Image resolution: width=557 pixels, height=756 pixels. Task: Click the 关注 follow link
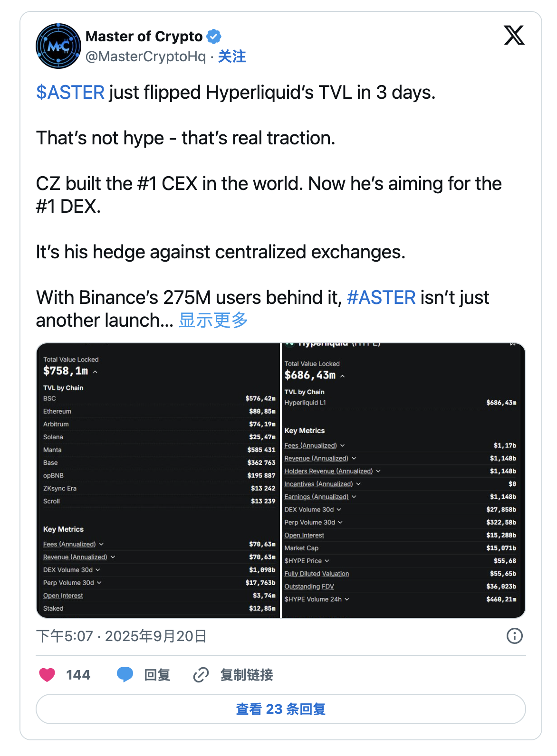232,57
